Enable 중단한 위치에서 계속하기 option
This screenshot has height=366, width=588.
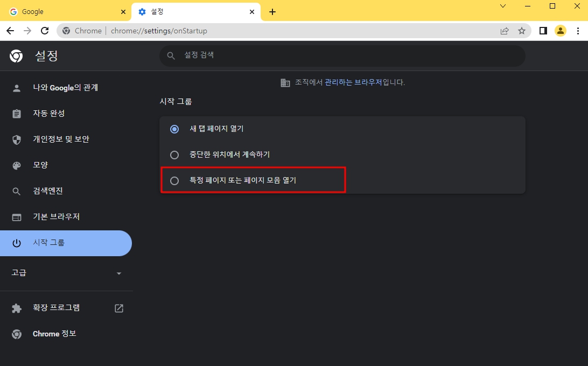click(174, 154)
